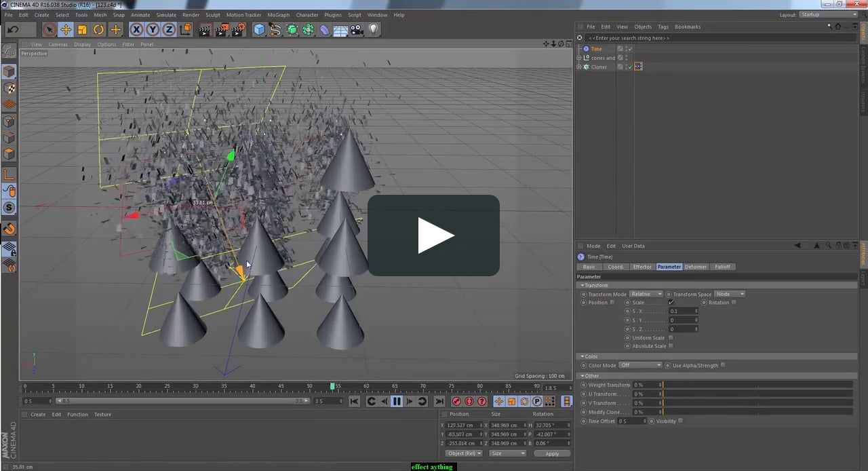Viewport: 868px width, 471px height.
Task: Jump to the end of the timeline
Action: click(439, 401)
